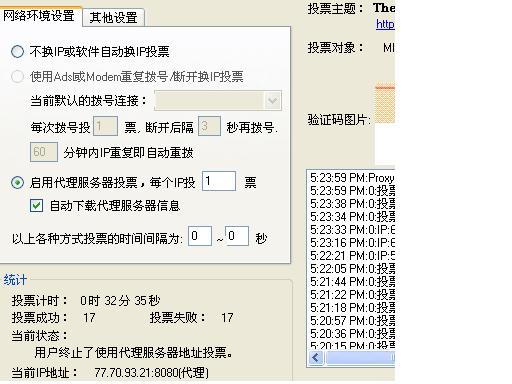
Task: Select log entry 5:23:33 PM:0:IP
Action: [x=352, y=229]
